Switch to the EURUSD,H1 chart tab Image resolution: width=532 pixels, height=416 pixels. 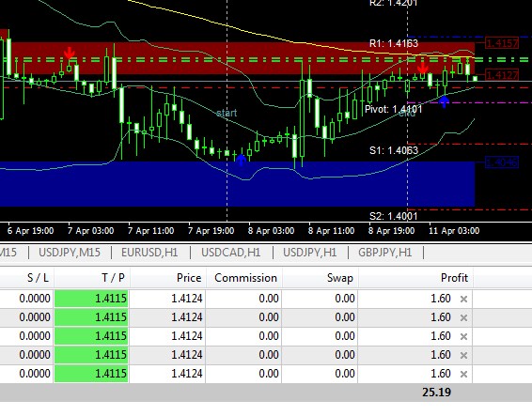(149, 253)
